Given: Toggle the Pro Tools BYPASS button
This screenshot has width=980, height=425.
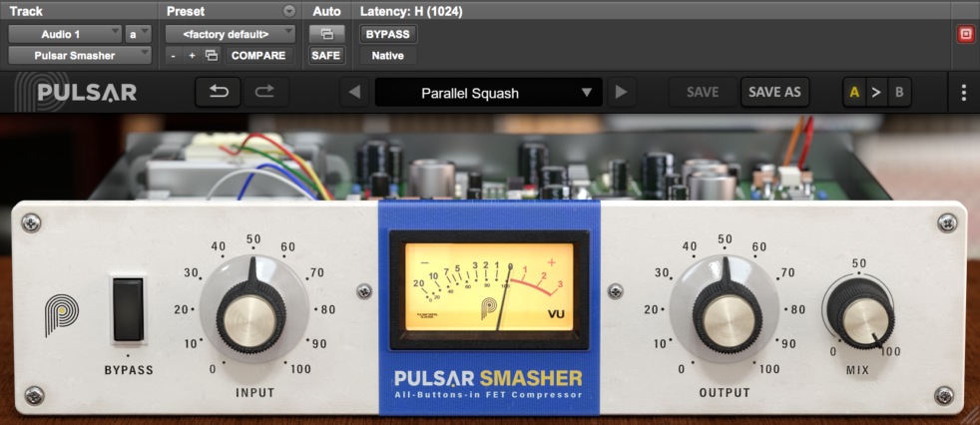Looking at the screenshot, I should click(387, 34).
